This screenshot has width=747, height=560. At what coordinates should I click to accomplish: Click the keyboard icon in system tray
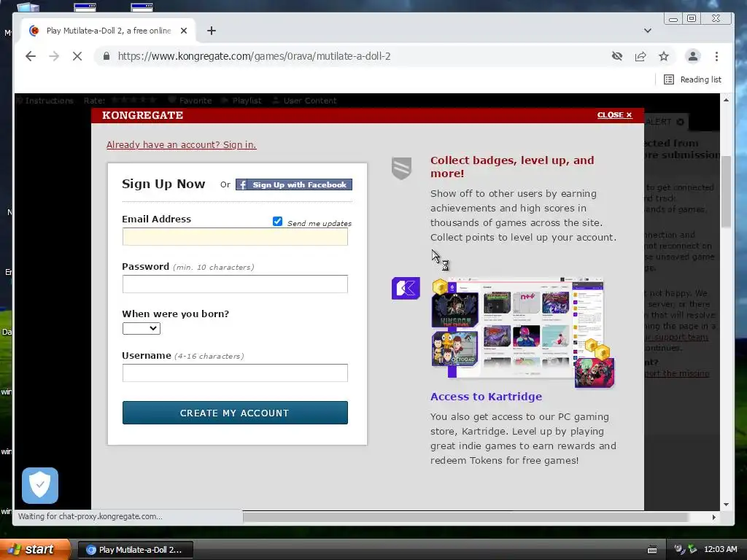(652, 550)
